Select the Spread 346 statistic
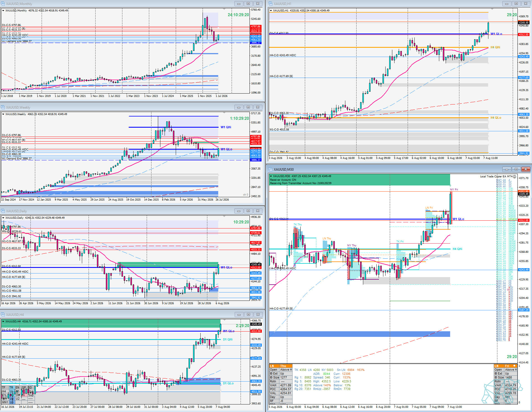 322,378
